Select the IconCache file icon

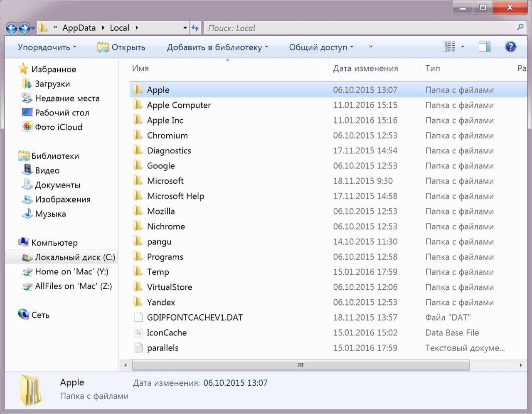[138, 333]
